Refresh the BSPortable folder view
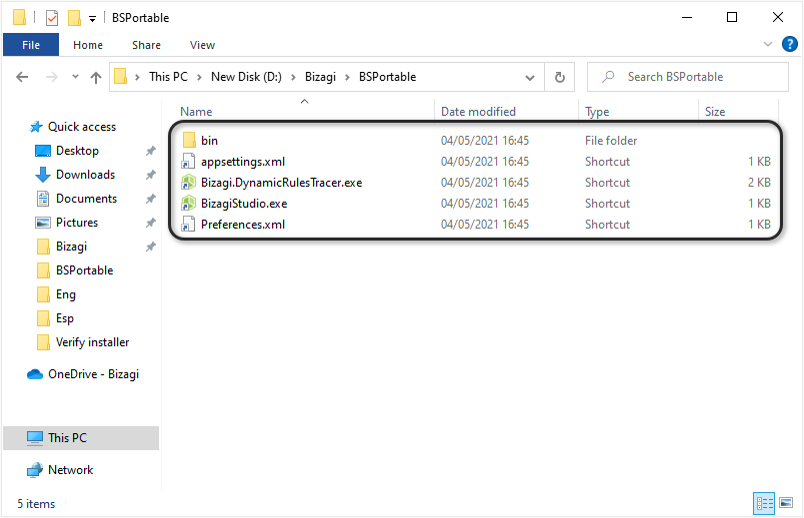804x518 pixels. 559,77
